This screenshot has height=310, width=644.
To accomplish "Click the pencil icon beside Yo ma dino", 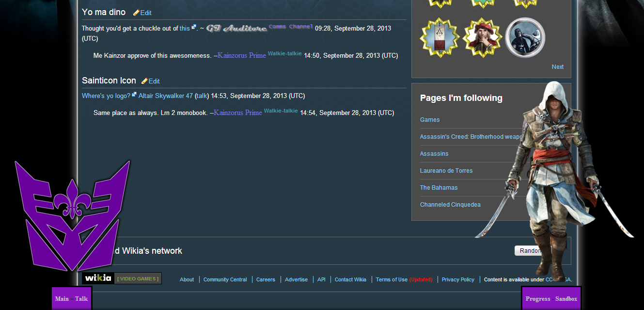I will click(x=136, y=13).
